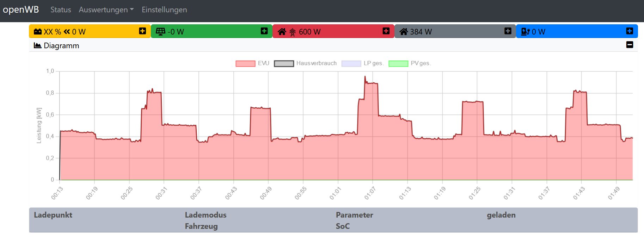Toggle the PV ges. legend swatch

398,63
